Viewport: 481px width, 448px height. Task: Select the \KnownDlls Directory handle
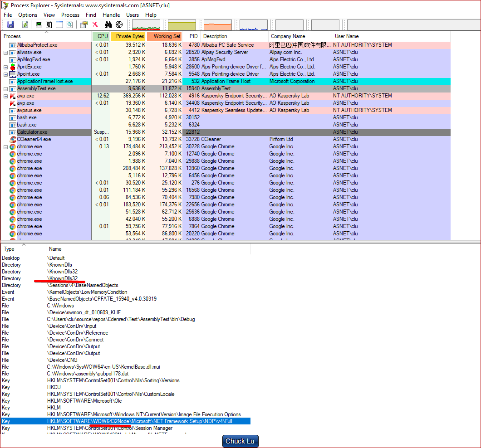click(126, 265)
